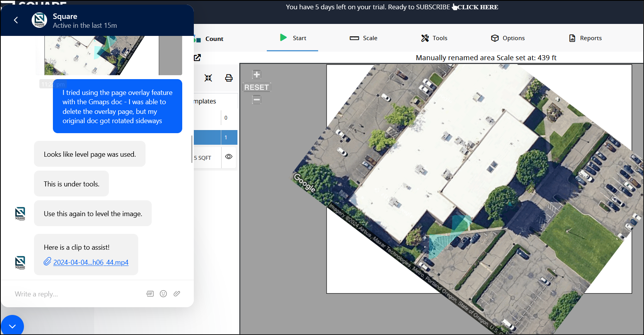Click the 'This is under tools.' message

(71, 184)
